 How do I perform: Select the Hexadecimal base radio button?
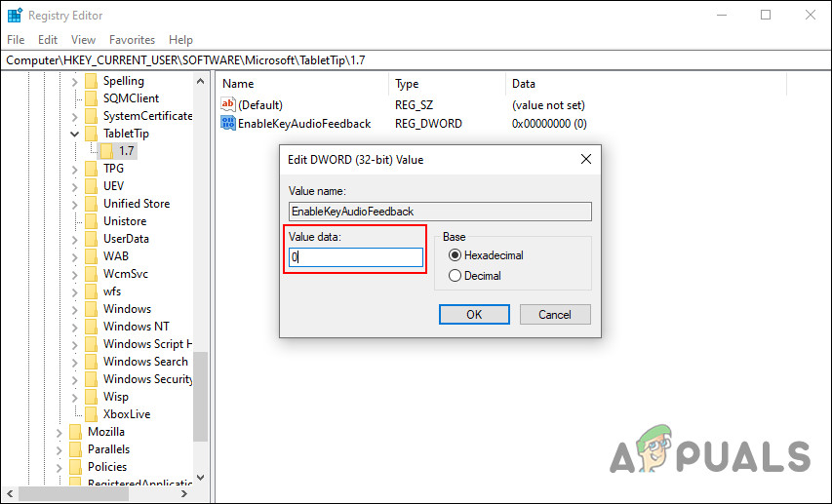pyautogui.click(x=455, y=255)
